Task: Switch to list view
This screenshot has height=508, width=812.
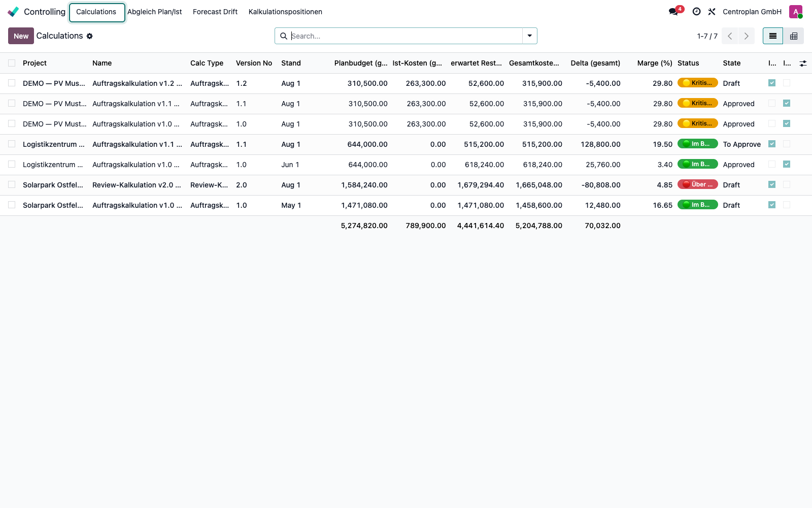Action: (773, 36)
